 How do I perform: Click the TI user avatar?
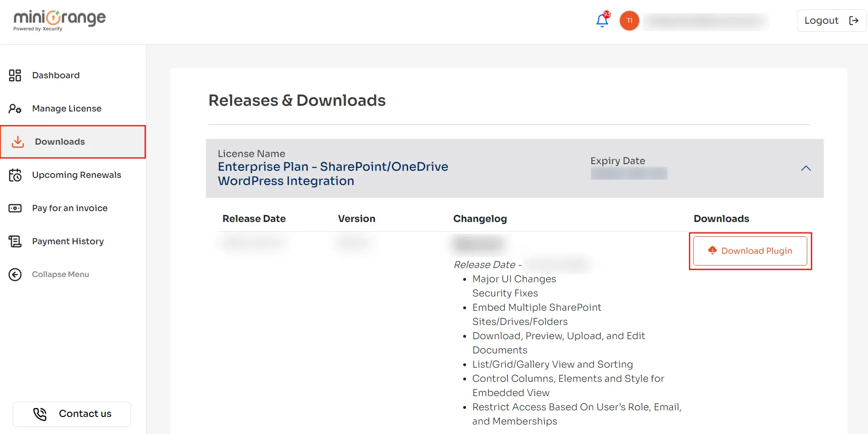629,20
